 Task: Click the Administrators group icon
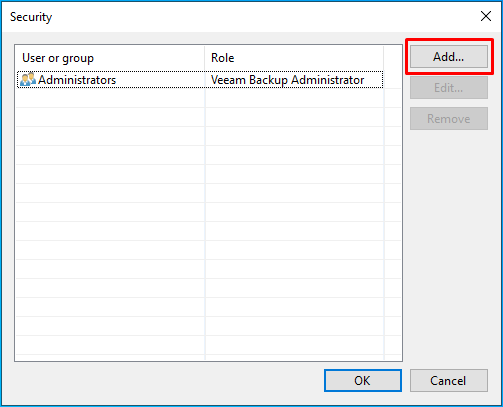(x=28, y=79)
